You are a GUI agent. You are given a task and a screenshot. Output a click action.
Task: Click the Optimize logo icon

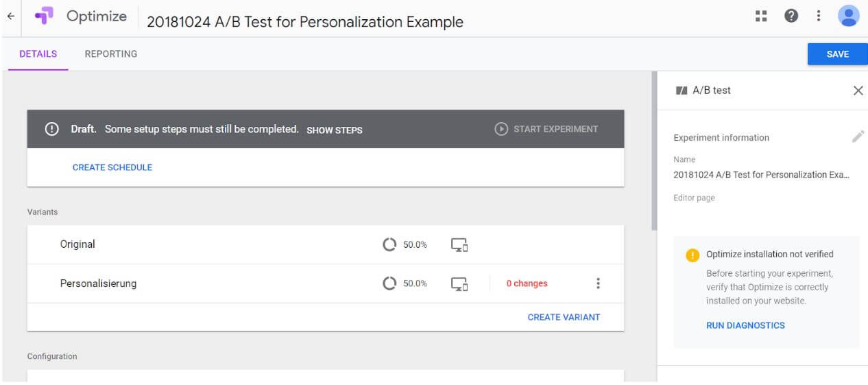tap(45, 16)
